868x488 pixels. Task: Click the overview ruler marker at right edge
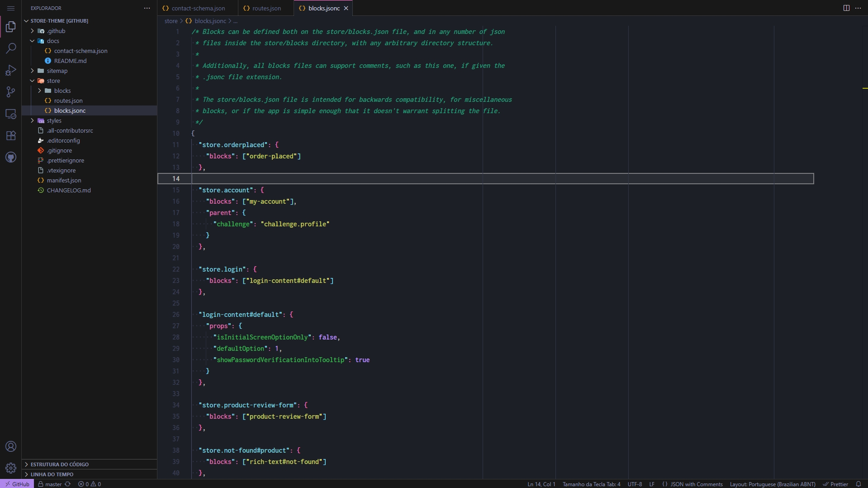(864, 88)
